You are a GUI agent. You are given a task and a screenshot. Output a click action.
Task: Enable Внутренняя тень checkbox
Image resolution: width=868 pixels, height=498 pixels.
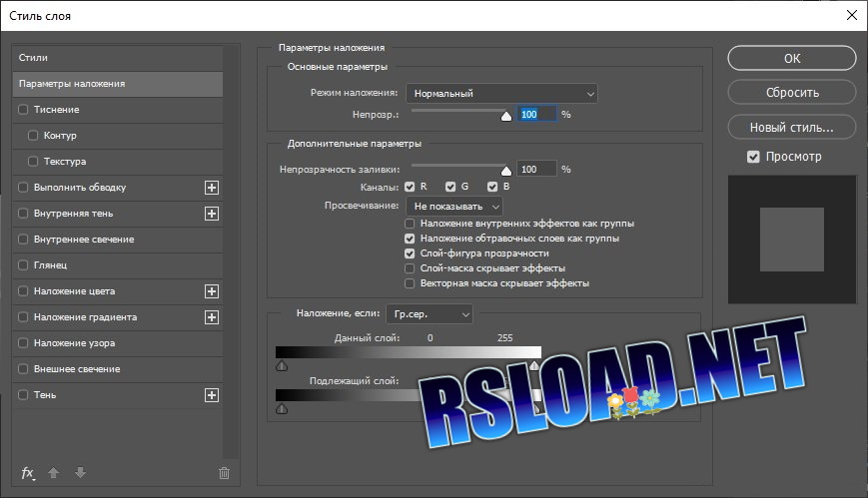coord(23,214)
